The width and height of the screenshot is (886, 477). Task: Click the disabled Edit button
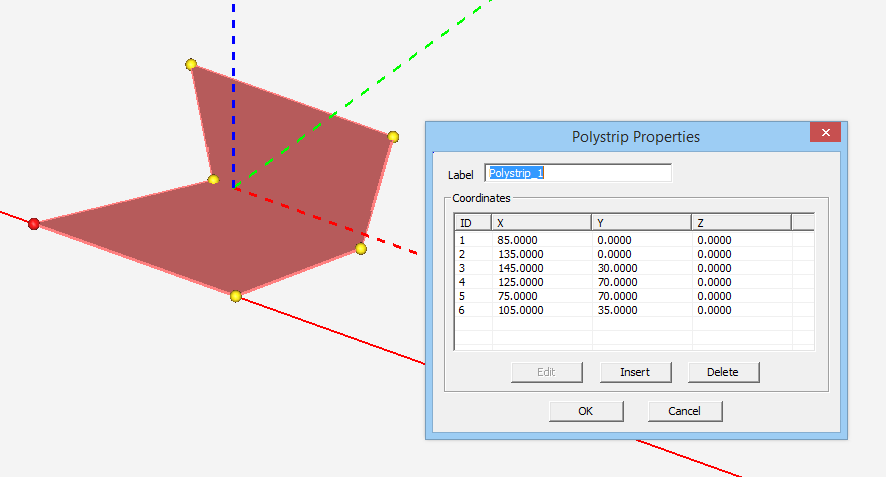click(x=546, y=372)
